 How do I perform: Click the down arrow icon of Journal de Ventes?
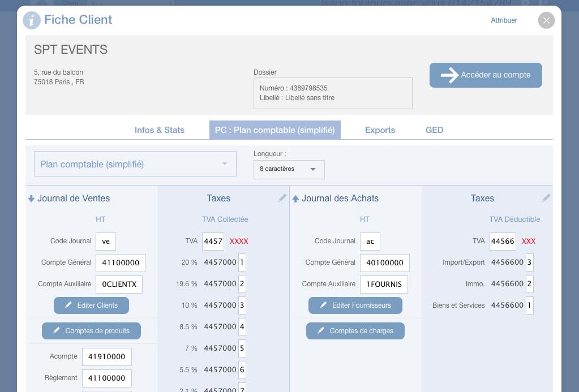coord(31,199)
